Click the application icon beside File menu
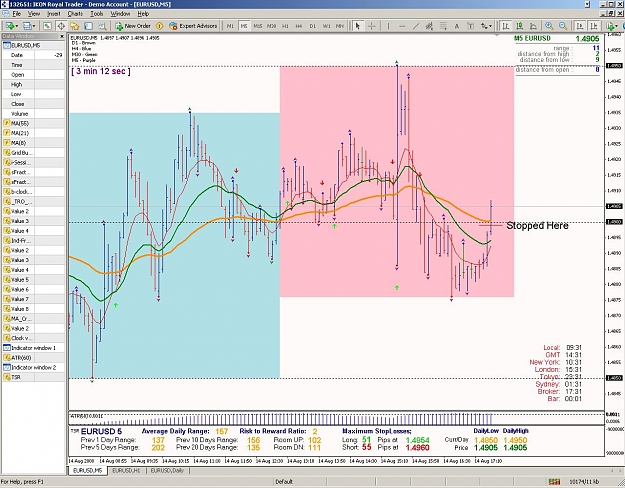 pos(6,14)
